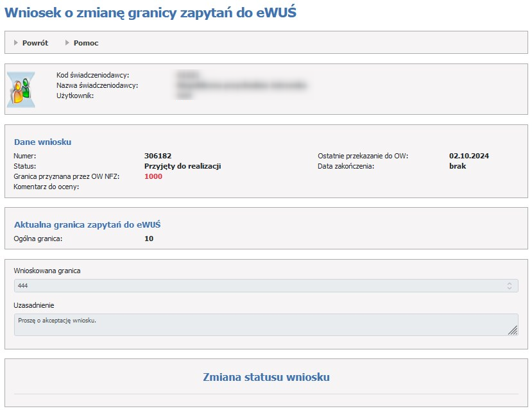Click the Data zakończenia value brak

458,166
